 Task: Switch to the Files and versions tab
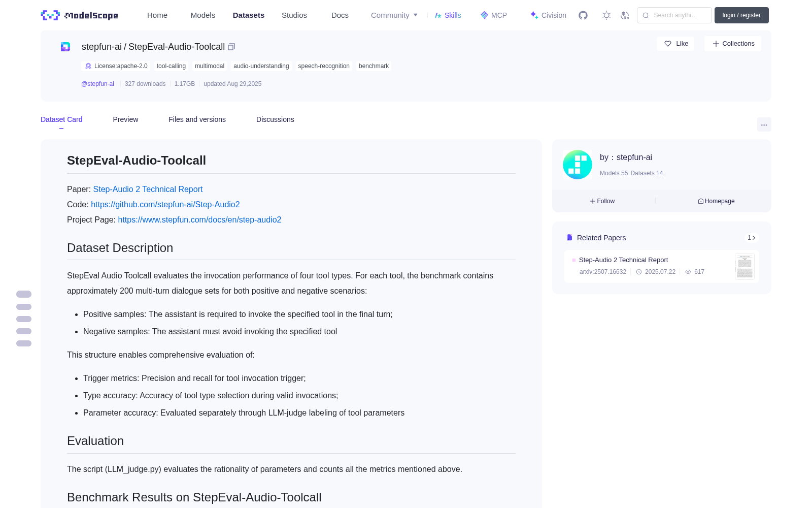197,119
